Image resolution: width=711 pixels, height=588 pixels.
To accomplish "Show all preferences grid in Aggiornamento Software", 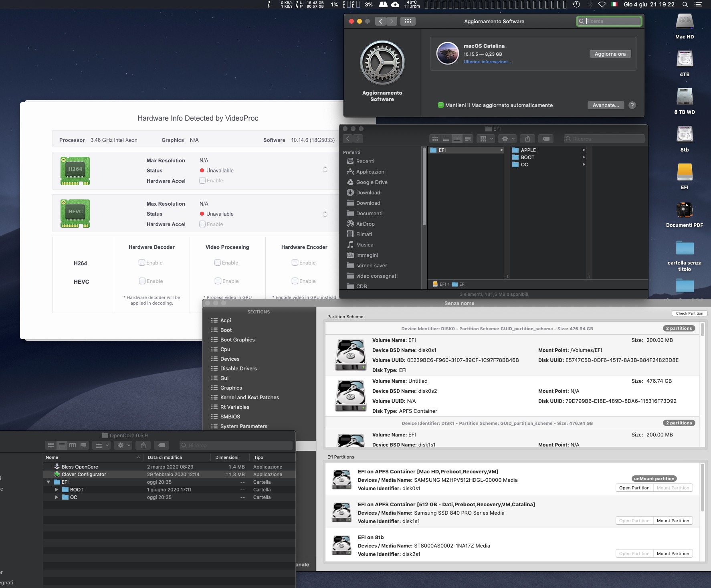I will point(408,21).
